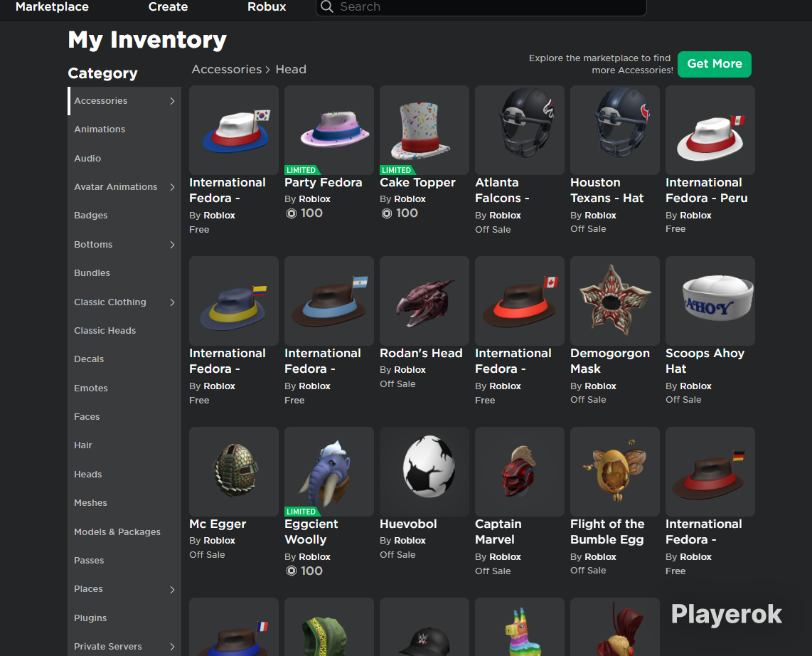Viewport: 812px width, 656px height.
Task: Open the Robux nav tab
Action: click(267, 6)
